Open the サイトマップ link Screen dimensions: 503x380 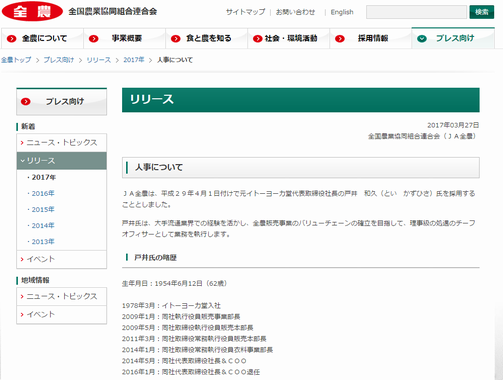click(x=245, y=12)
